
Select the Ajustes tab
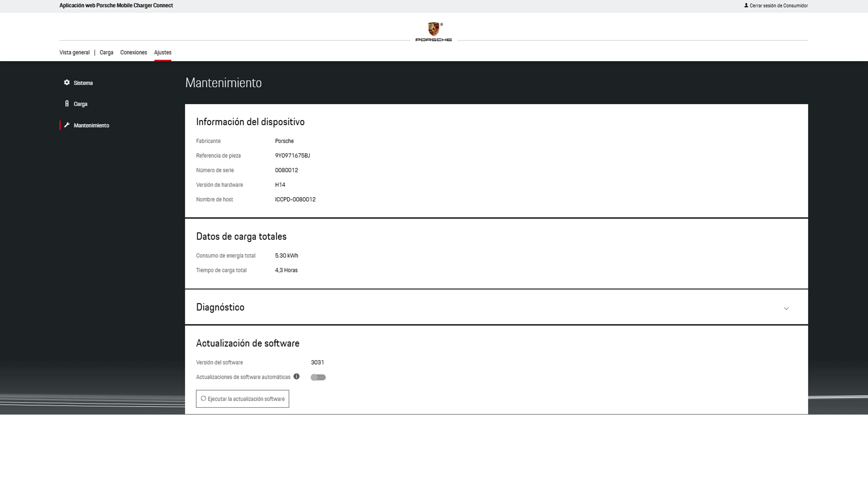tap(163, 53)
